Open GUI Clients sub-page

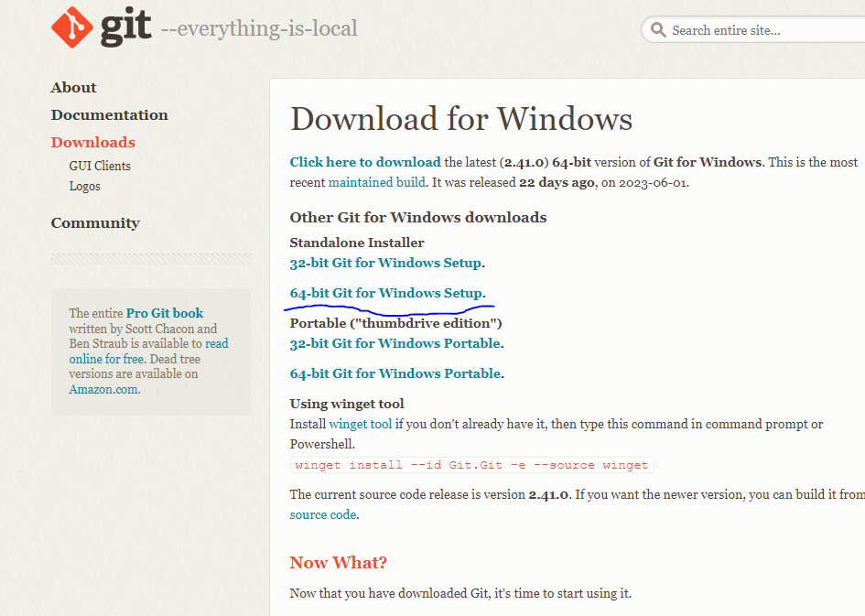[100, 166]
